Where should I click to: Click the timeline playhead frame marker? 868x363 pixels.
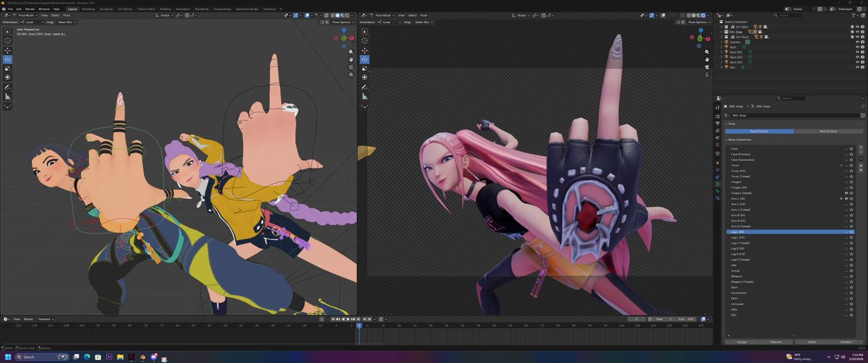click(359, 325)
